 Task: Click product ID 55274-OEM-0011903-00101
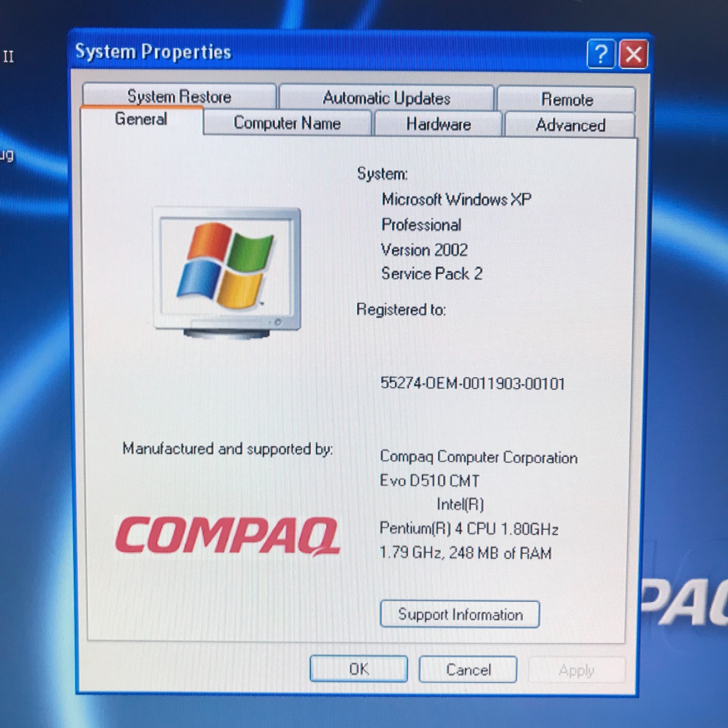472,383
